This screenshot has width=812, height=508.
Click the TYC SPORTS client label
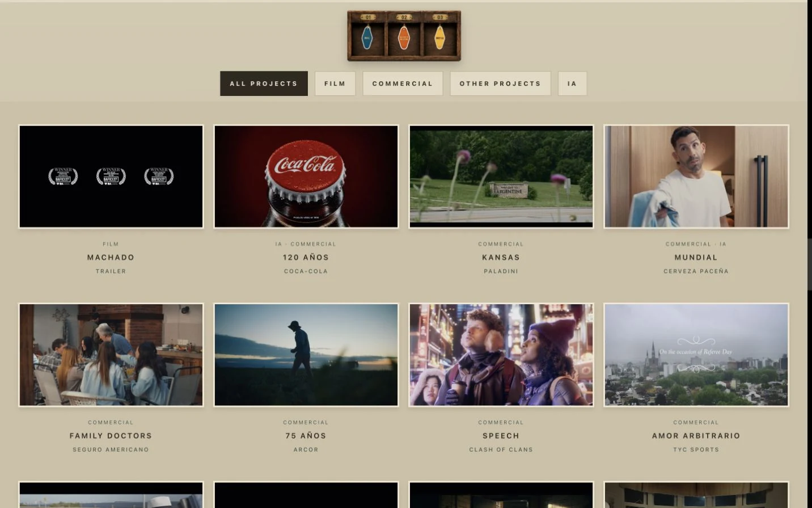(x=696, y=450)
